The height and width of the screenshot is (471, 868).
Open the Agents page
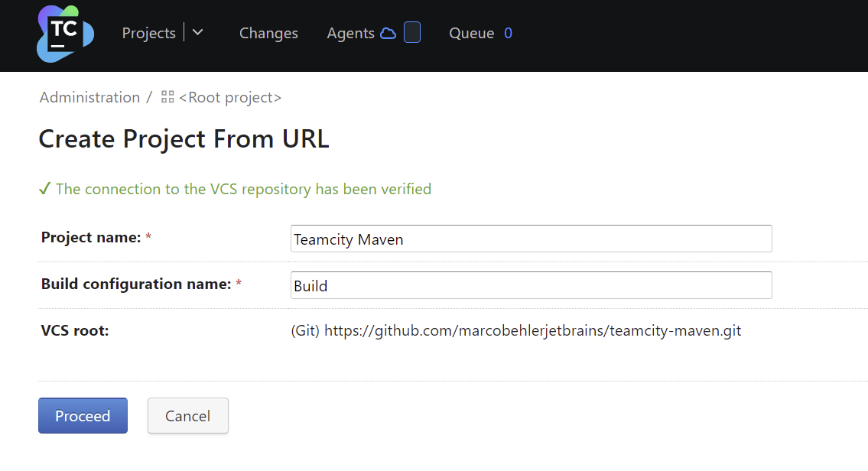tap(350, 33)
